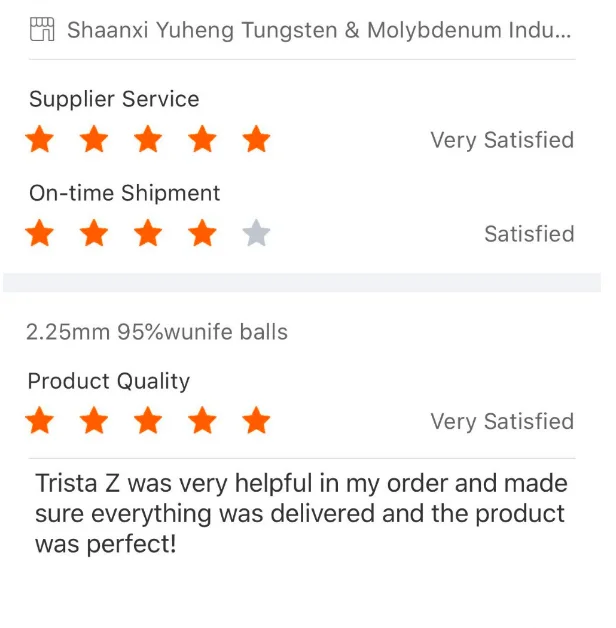Click fifth star under Product Quality
This screenshot has height=628, width=616.
[257, 421]
